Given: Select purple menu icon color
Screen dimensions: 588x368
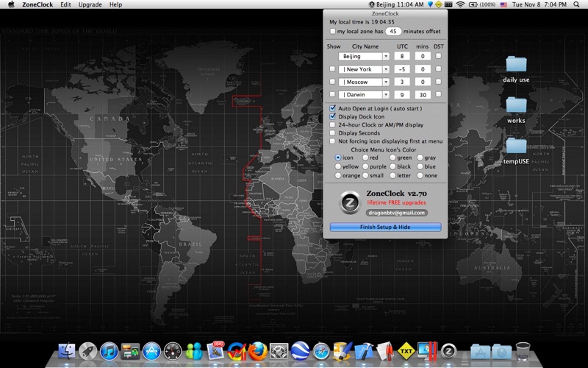Looking at the screenshot, I should coord(365,166).
